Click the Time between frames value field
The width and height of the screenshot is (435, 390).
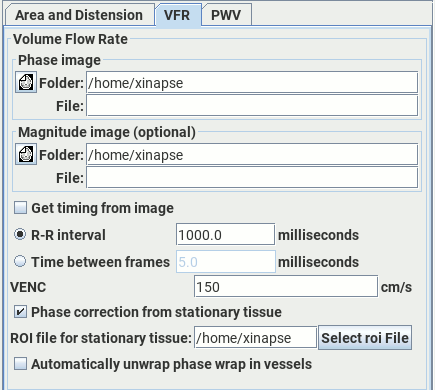[226, 262]
